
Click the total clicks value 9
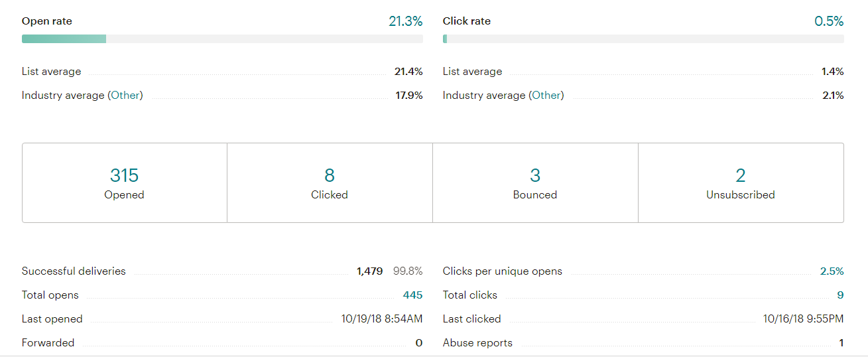point(840,295)
